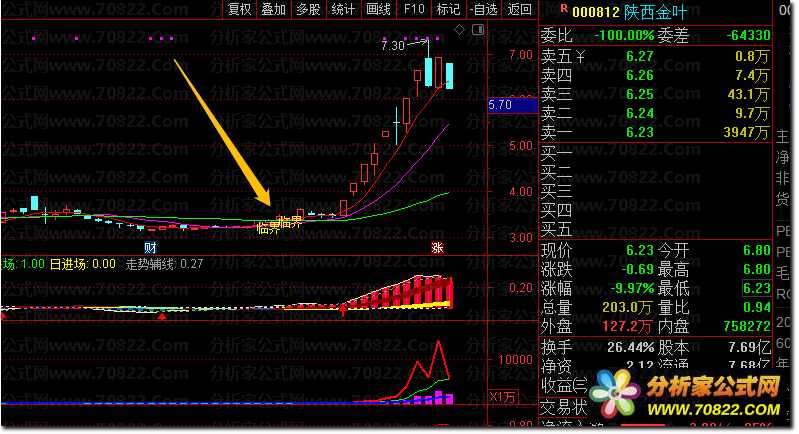The width and height of the screenshot is (799, 434).
Task: Activate the 画线 draw line tool
Action: [378, 9]
